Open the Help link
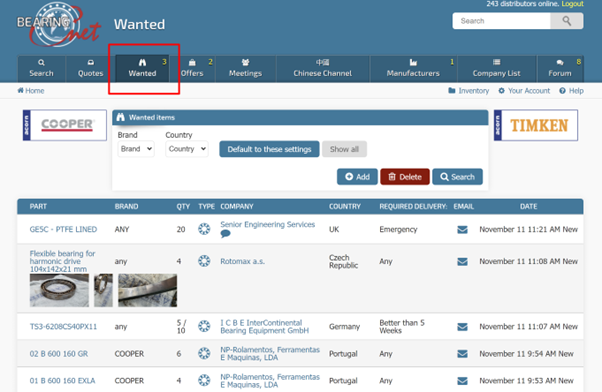The height and width of the screenshot is (392, 602). pos(572,91)
